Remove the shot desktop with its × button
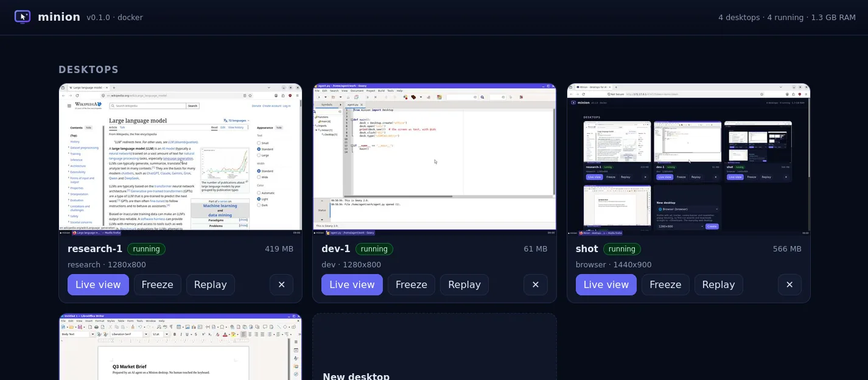Image resolution: width=868 pixels, height=380 pixels. (x=789, y=284)
